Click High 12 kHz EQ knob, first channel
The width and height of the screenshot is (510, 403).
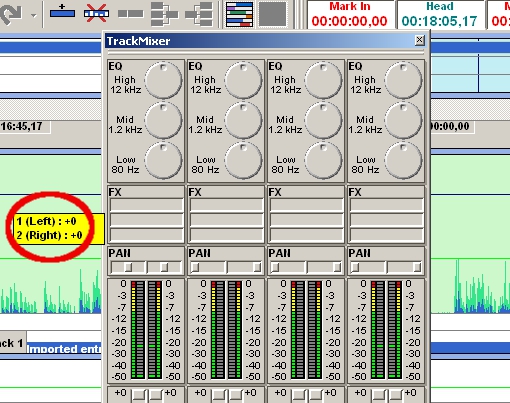(x=163, y=80)
